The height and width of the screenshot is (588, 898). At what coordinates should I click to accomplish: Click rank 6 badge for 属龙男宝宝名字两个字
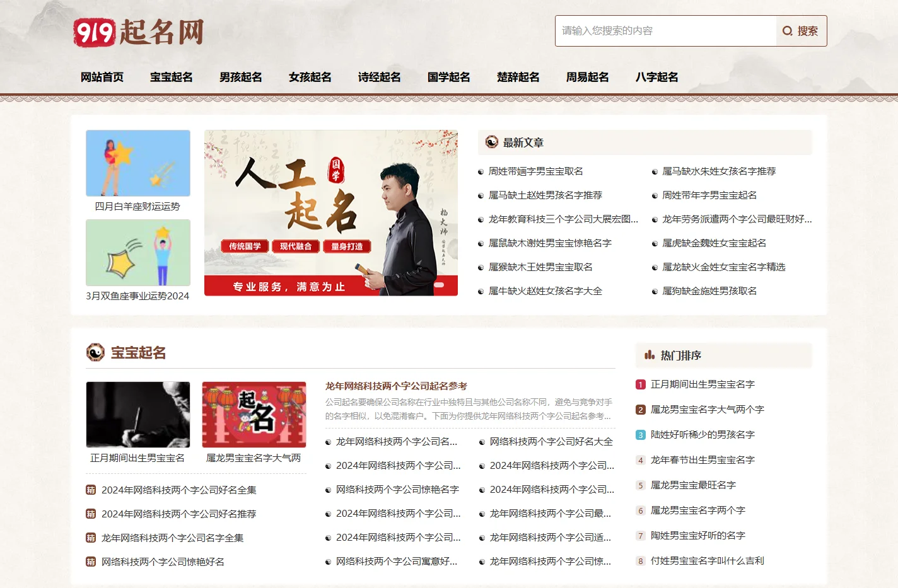(x=641, y=510)
